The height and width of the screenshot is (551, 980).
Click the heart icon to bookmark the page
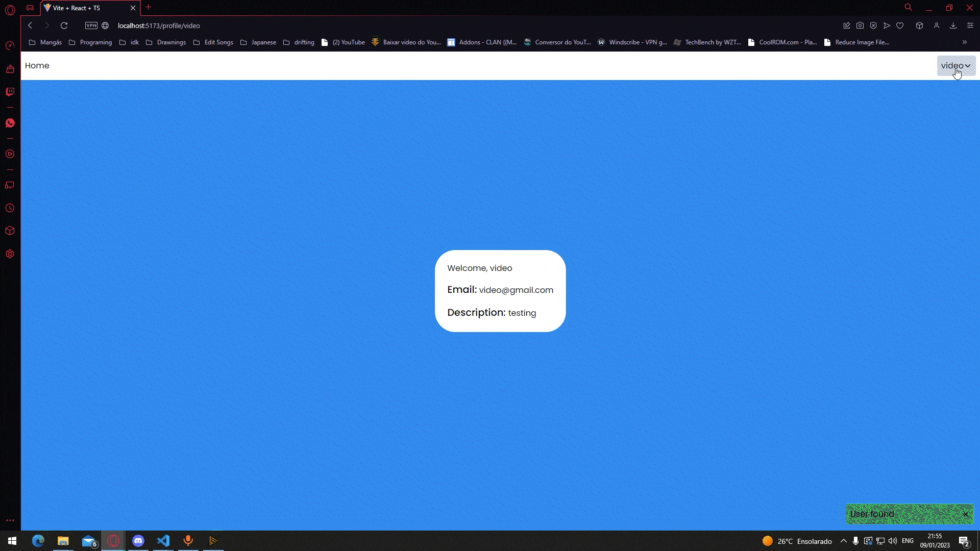900,26
